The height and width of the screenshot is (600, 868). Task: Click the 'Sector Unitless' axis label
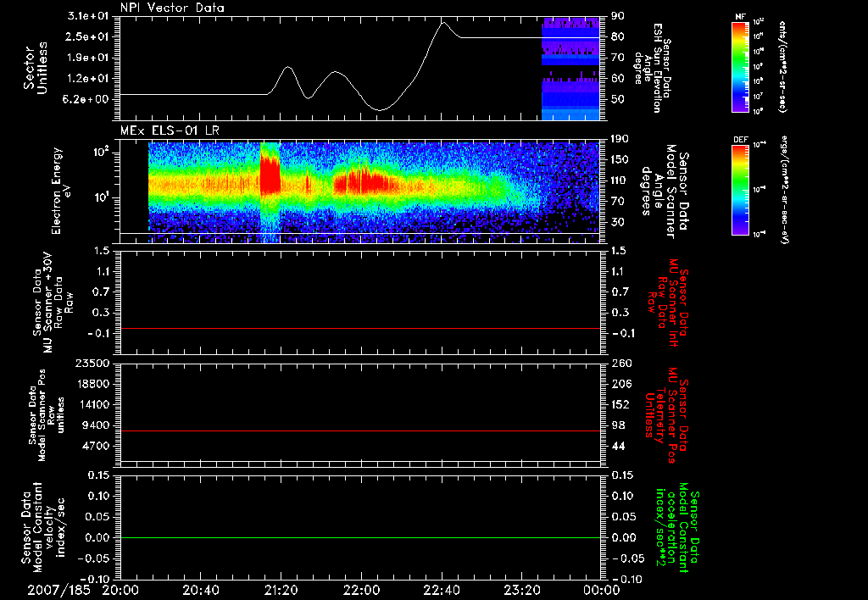point(36,68)
